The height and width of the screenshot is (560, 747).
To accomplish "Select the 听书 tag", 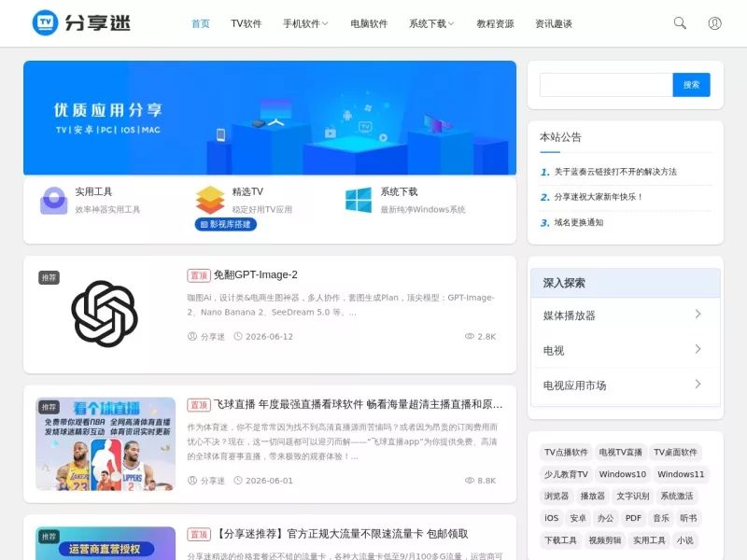I will pyautogui.click(x=688, y=518).
